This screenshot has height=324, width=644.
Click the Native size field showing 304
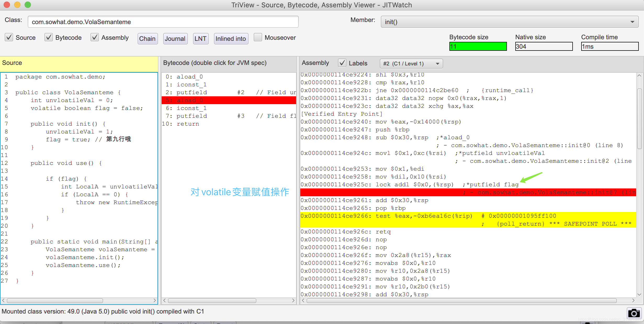pos(544,47)
